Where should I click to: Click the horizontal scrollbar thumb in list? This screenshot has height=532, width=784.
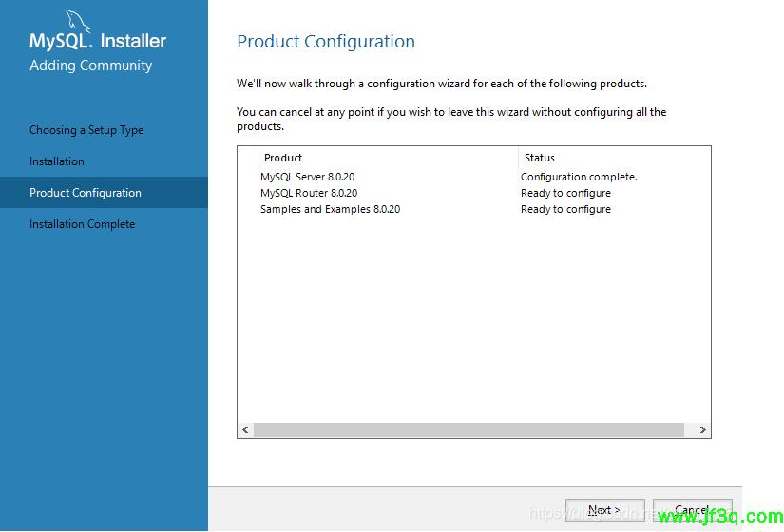(473, 430)
